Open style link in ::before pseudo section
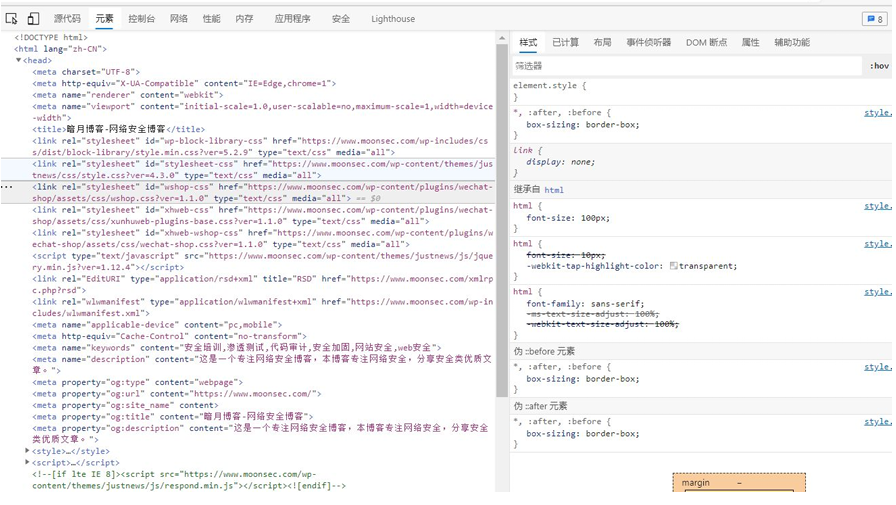The image size is (896, 505). pyautogui.click(x=878, y=367)
